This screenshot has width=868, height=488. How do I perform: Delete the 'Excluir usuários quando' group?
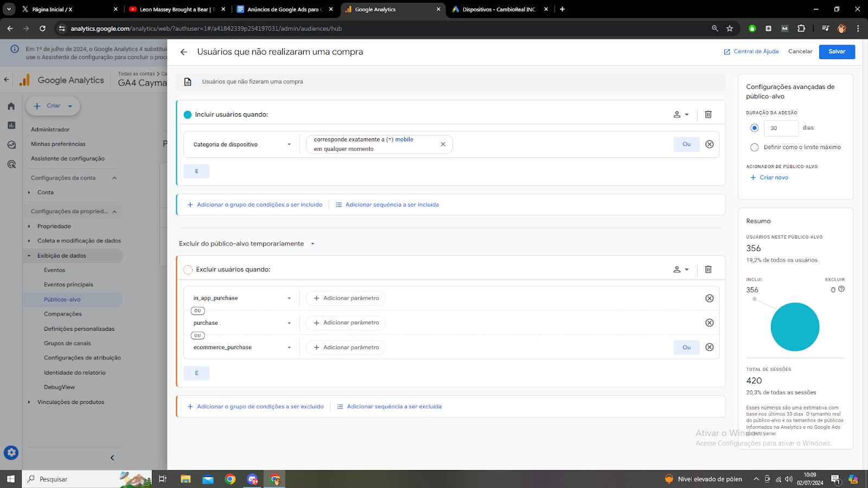(x=708, y=269)
